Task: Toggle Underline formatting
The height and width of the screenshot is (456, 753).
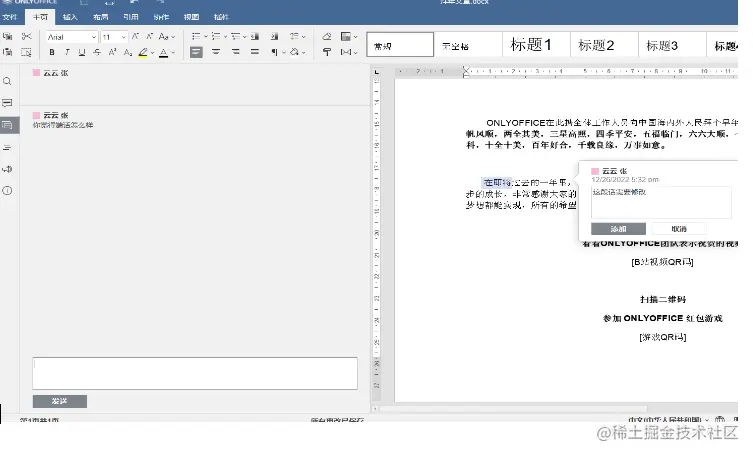Action: pyautogui.click(x=82, y=52)
